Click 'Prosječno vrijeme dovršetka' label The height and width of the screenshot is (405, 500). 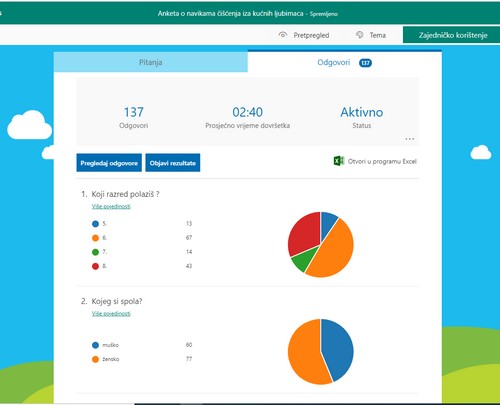[247, 126]
